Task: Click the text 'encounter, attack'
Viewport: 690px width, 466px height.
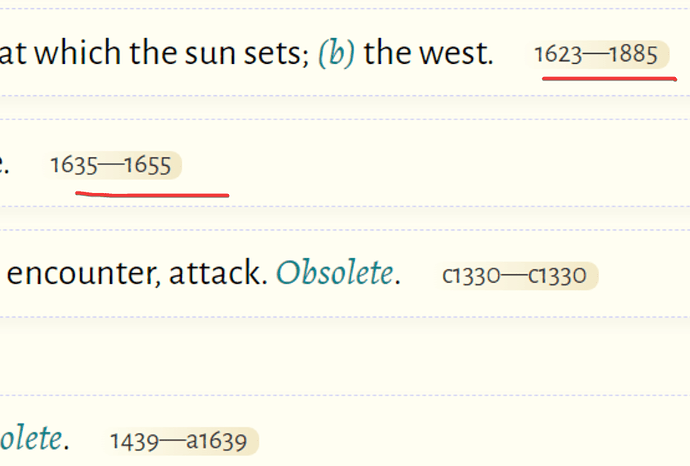Action: [x=137, y=273]
